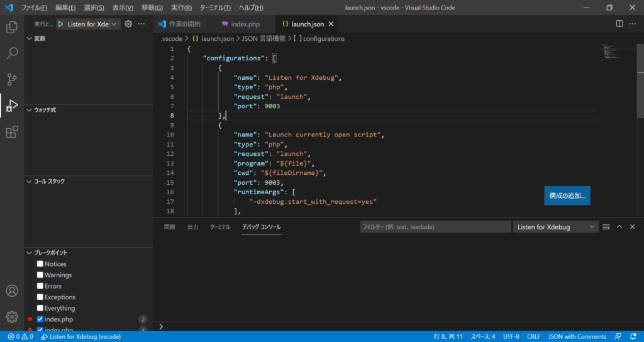The image size is (644, 342).
Task: Split the editor to the right
Action: point(619,24)
